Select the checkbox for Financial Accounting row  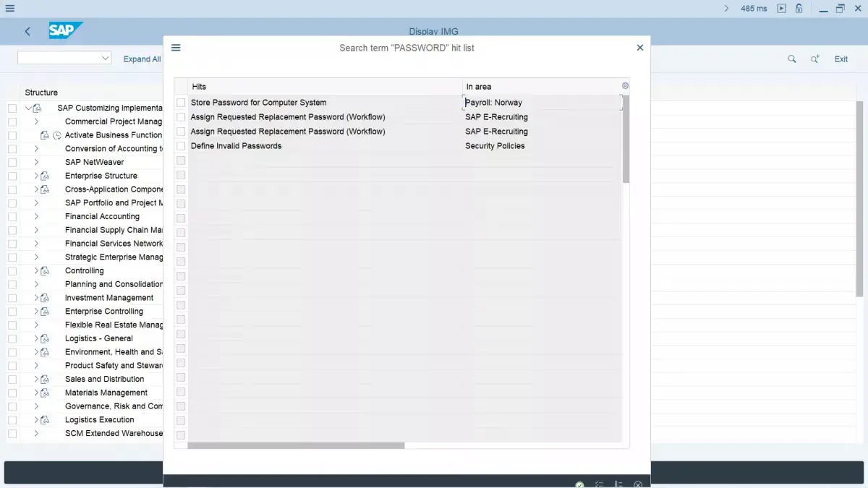[x=12, y=217]
